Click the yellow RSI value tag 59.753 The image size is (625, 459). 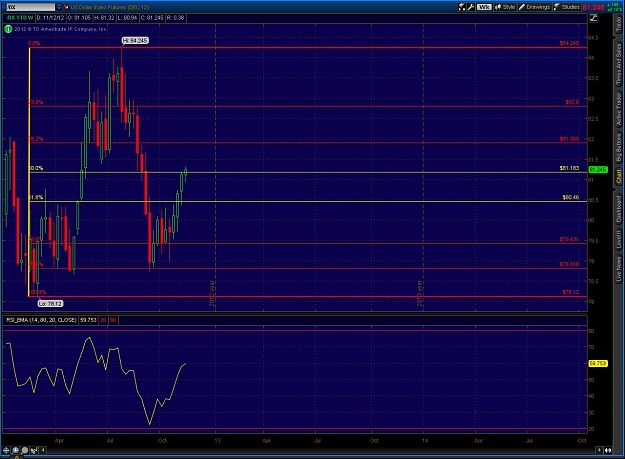tap(598, 363)
